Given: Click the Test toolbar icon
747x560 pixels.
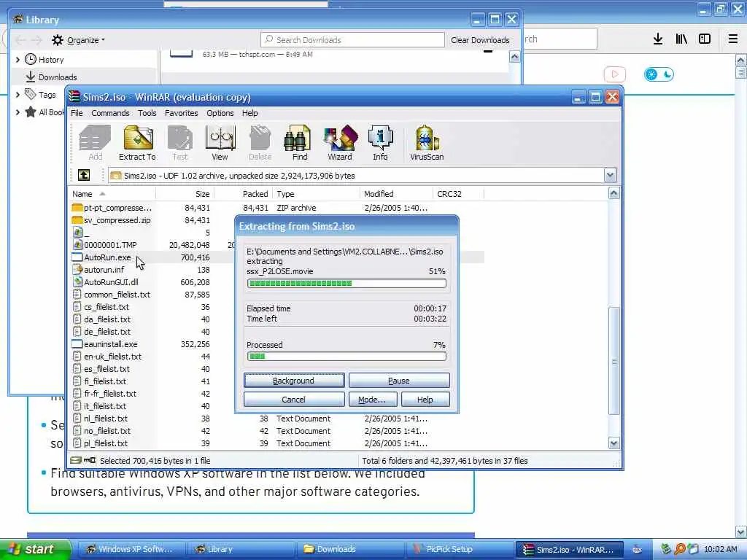Looking at the screenshot, I should (180, 143).
